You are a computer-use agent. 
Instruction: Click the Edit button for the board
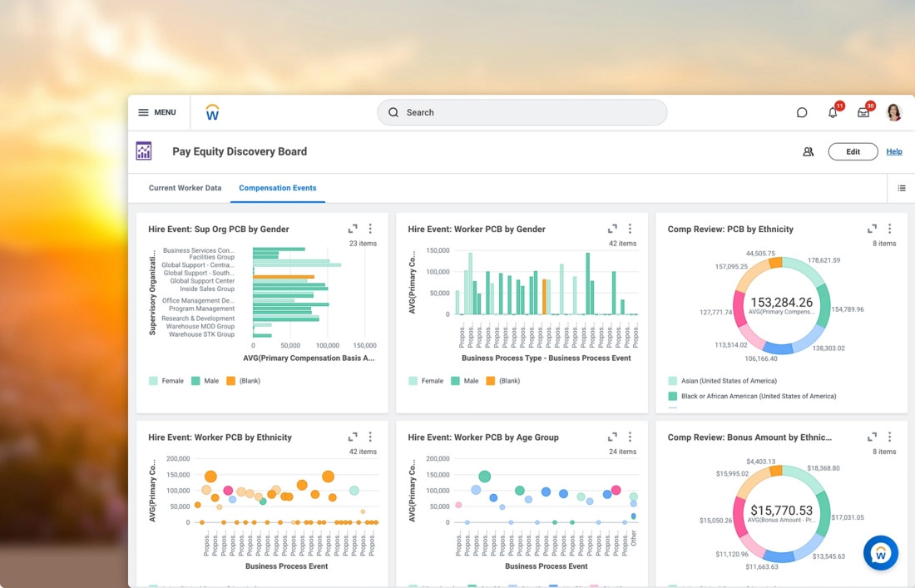852,151
